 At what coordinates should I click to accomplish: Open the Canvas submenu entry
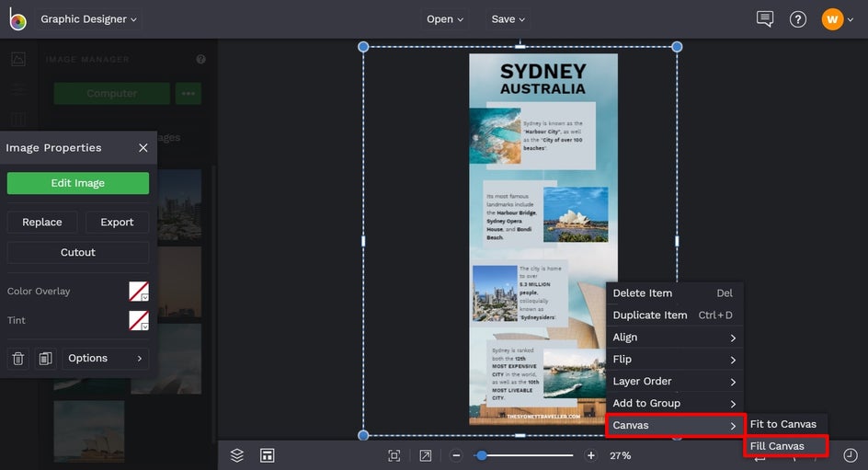click(675, 426)
